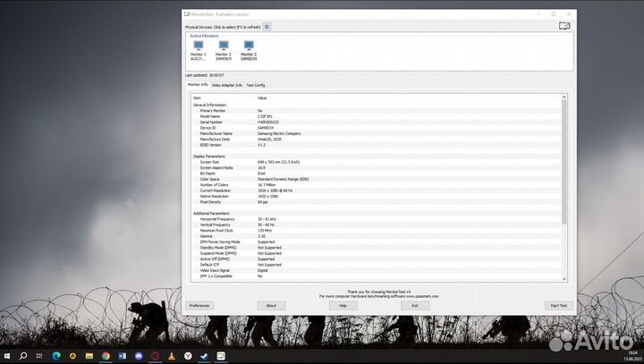The image size is (644, 364).
Task: Select the Bit Depth row
Action: click(x=377, y=174)
